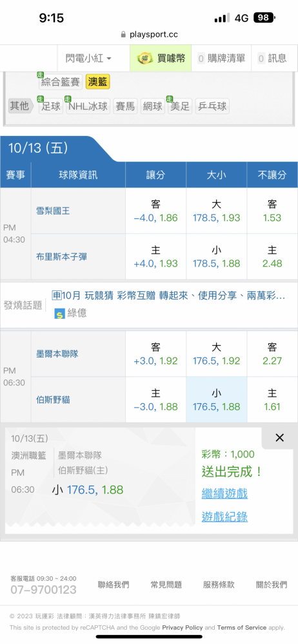Click the blue S icon beside 綠億
This screenshot has width=298, height=644.
point(60,314)
